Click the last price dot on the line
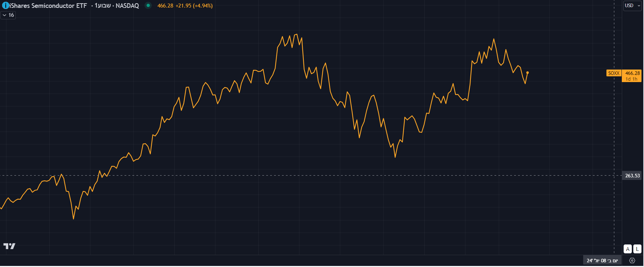Image resolution: width=644 pixels, height=267 pixels. [527, 73]
